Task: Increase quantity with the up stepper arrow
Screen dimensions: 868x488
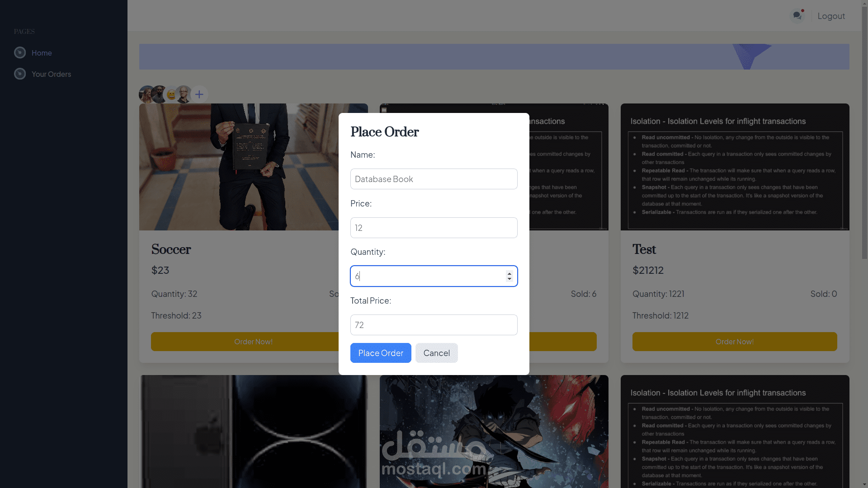Action: [x=509, y=273]
